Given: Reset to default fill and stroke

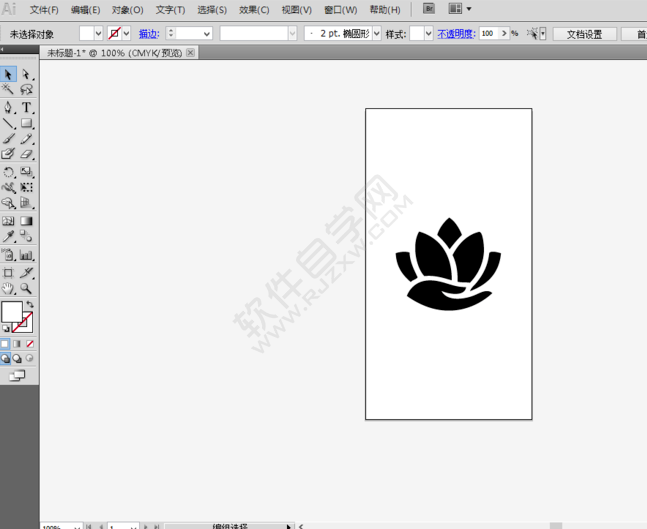Looking at the screenshot, I should [x=6, y=328].
